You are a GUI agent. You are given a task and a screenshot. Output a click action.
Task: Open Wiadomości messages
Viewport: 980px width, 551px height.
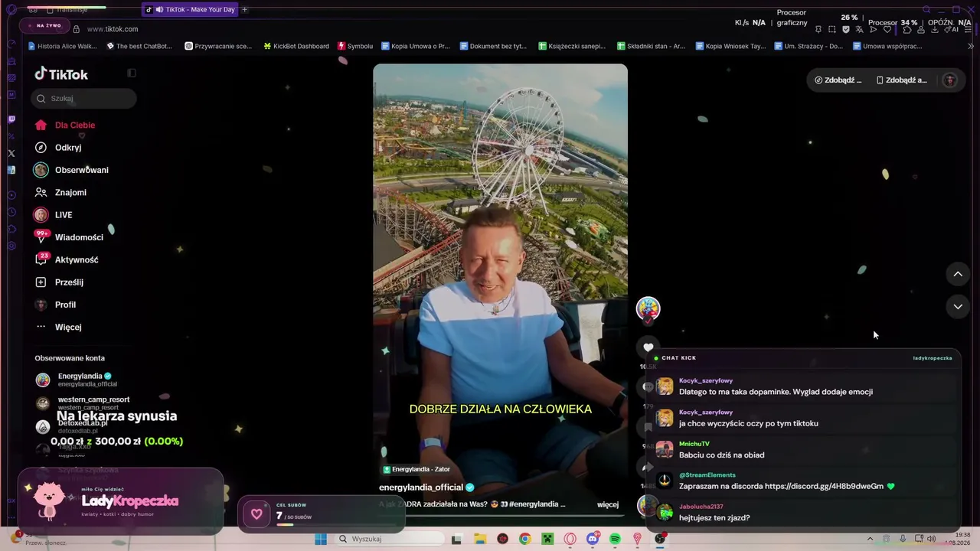[69, 237]
